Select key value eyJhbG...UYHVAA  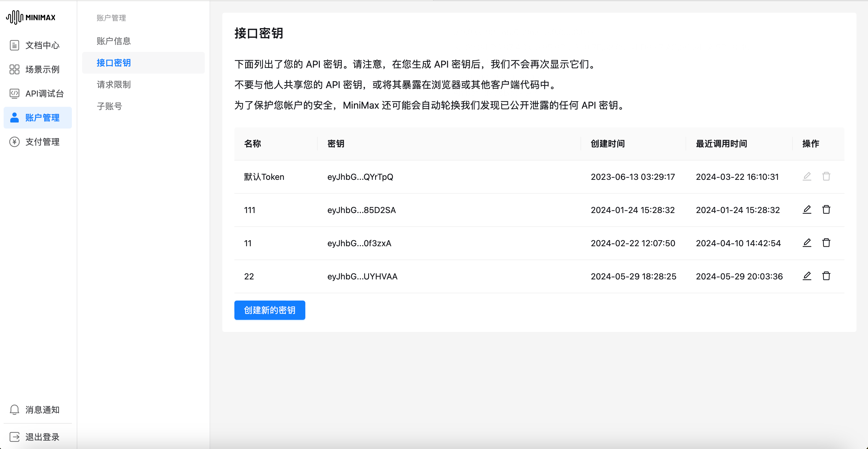point(362,276)
